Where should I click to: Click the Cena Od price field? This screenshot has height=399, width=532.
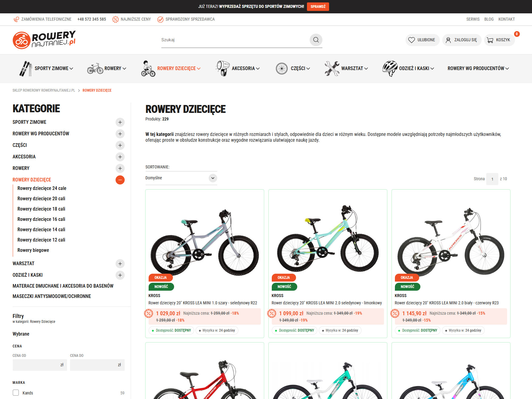(x=39, y=365)
